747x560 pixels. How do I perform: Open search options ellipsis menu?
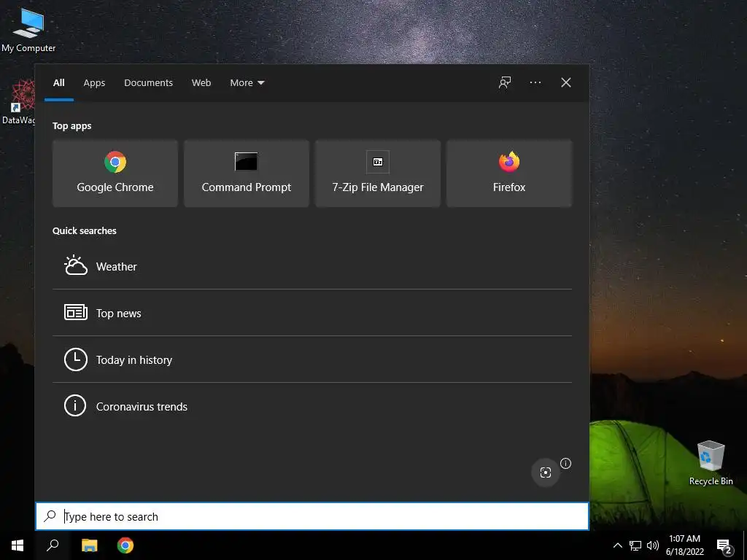point(535,83)
